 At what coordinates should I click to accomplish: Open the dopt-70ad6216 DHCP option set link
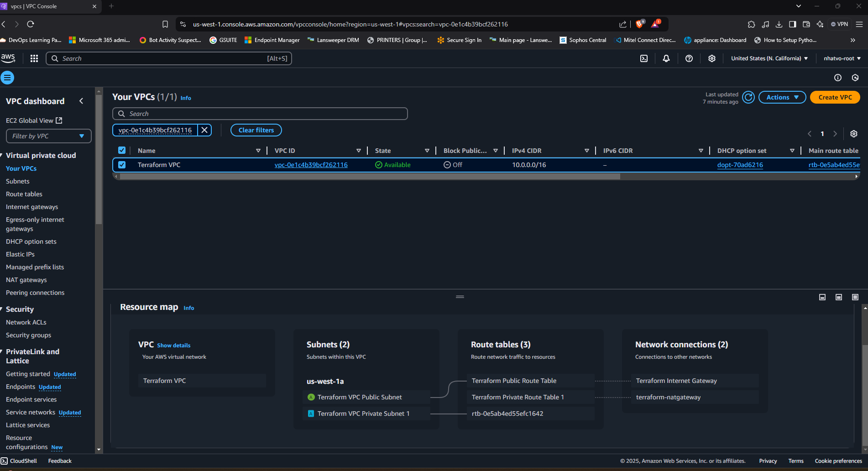pyautogui.click(x=740, y=165)
